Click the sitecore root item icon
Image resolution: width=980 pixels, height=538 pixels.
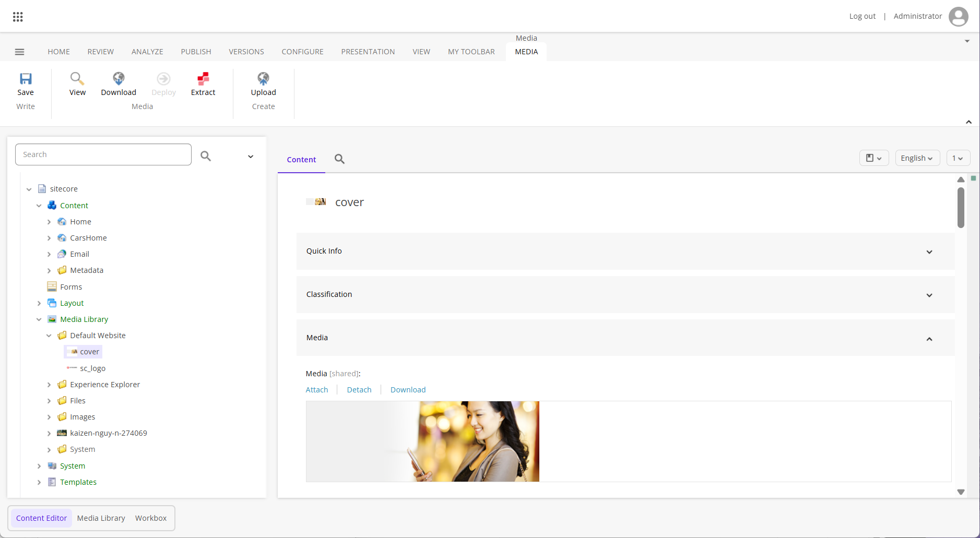[42, 189]
